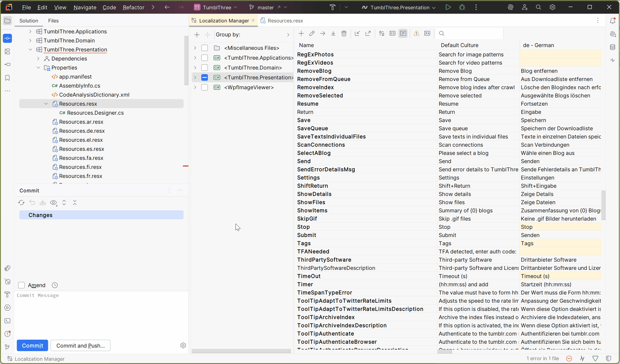The width and height of the screenshot is (620, 364).
Task: Open the Refactor menu
Action: click(x=133, y=7)
